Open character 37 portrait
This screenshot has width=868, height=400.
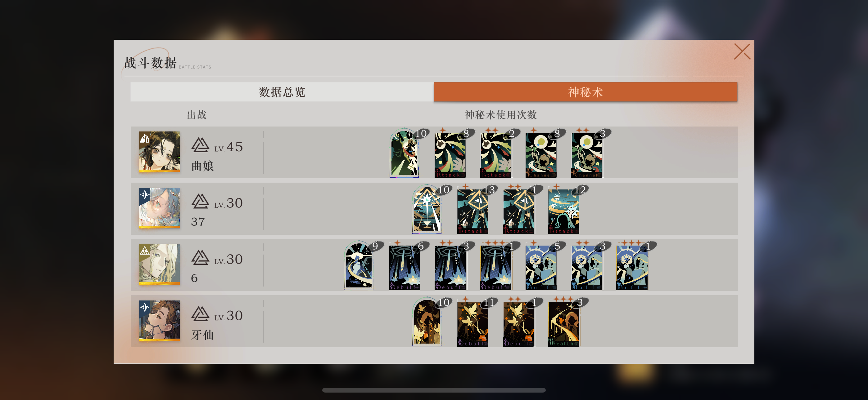coord(159,208)
